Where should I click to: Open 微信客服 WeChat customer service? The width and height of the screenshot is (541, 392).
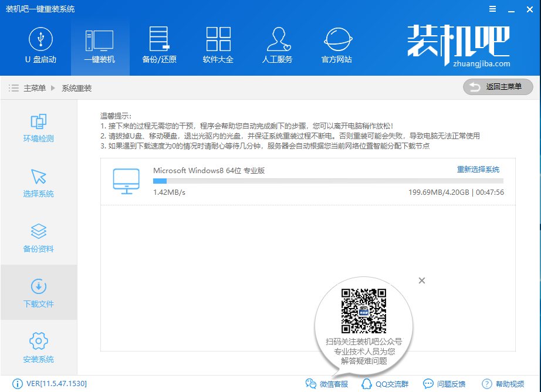click(x=327, y=384)
